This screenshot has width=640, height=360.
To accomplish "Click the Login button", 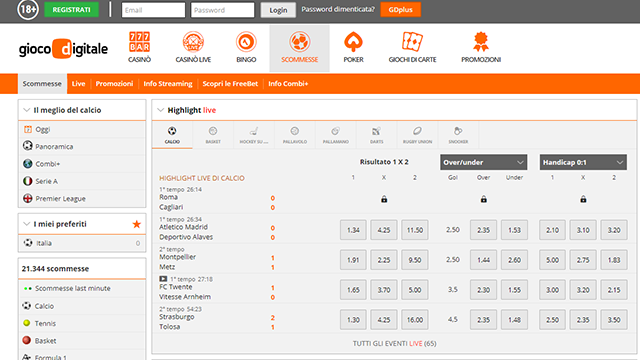I will (278, 10).
